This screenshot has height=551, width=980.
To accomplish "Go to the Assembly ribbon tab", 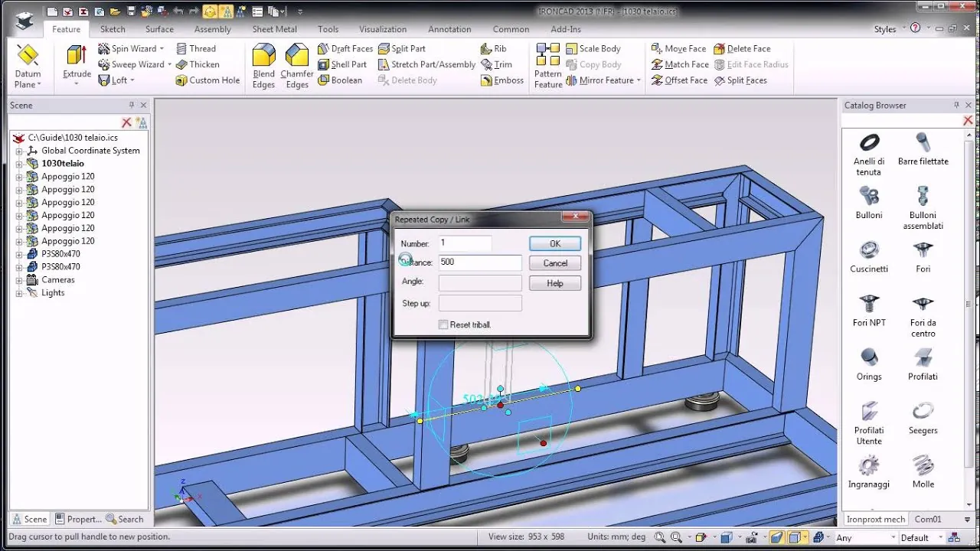I will click(x=213, y=29).
